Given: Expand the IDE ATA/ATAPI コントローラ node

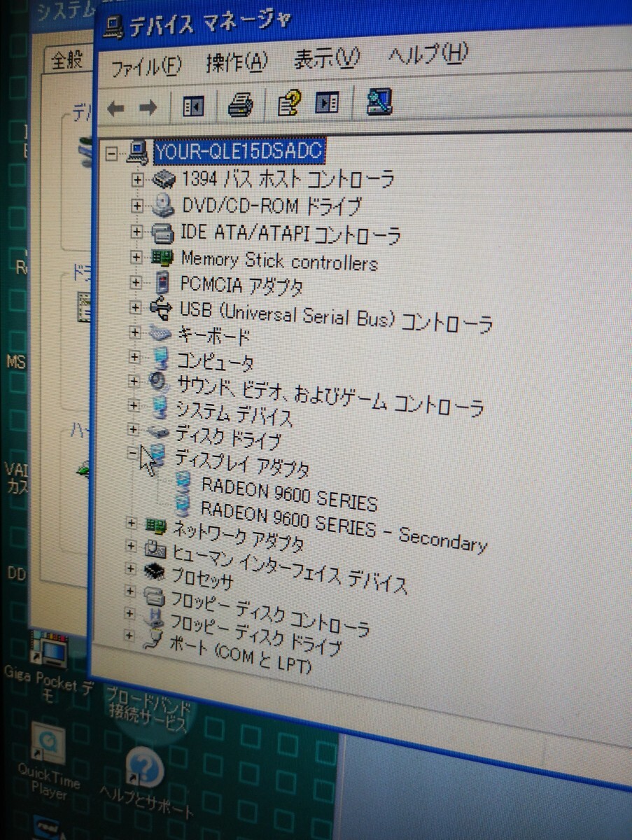Looking at the screenshot, I should (136, 231).
